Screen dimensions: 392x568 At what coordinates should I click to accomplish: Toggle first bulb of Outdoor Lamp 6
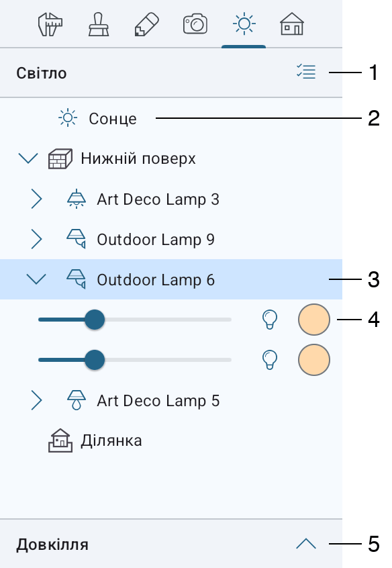pos(270,320)
